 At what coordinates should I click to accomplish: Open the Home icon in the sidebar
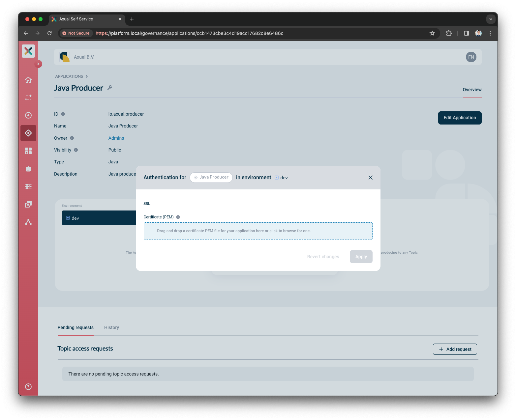pyautogui.click(x=28, y=80)
